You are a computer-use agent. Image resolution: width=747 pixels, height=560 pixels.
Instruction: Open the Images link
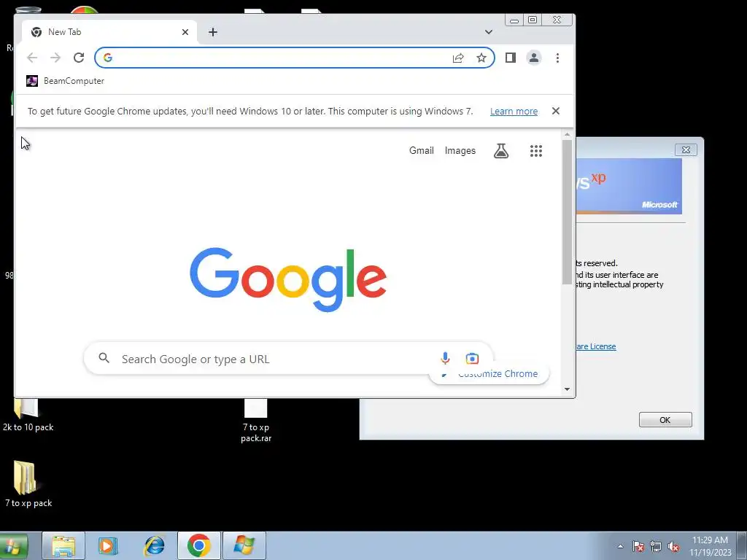[x=460, y=150]
